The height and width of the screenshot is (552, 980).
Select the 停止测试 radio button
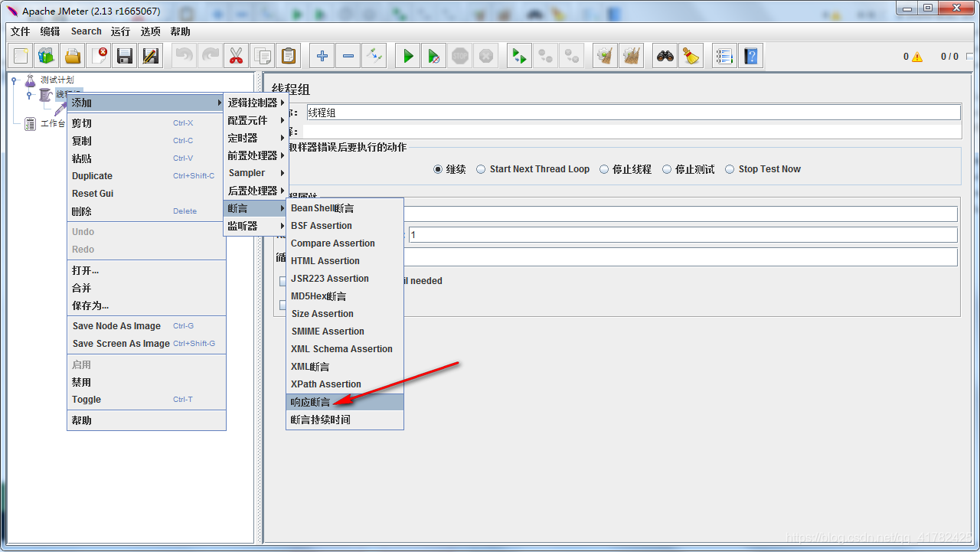coord(667,169)
